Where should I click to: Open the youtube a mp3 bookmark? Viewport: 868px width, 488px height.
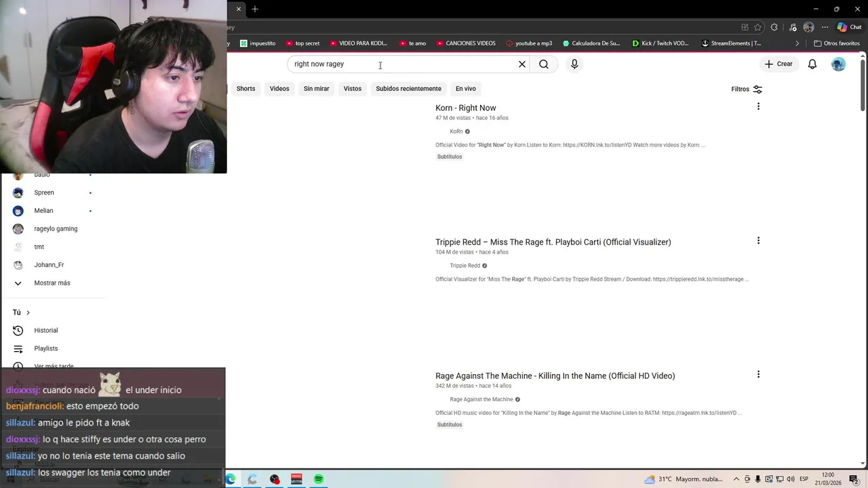coord(529,43)
